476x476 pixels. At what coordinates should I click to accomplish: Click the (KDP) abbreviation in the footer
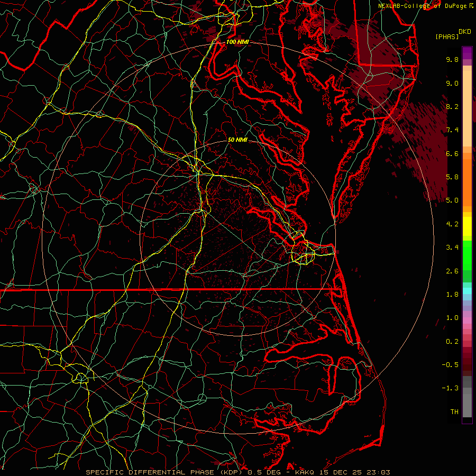tap(231, 472)
